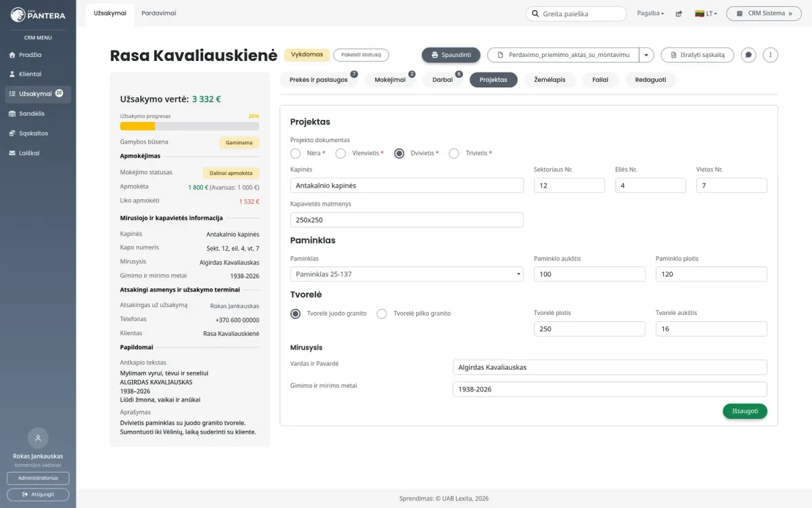The width and height of the screenshot is (812, 508).
Task: Log out with Atsijungti button
Action: [x=38, y=494]
